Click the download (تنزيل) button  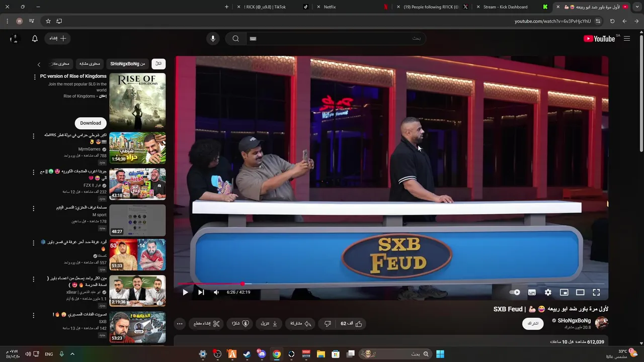(x=269, y=324)
